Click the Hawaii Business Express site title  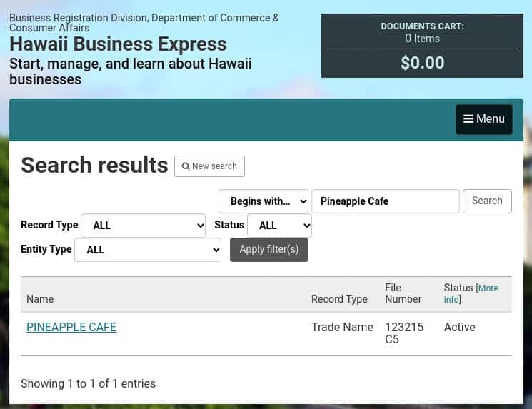(118, 44)
